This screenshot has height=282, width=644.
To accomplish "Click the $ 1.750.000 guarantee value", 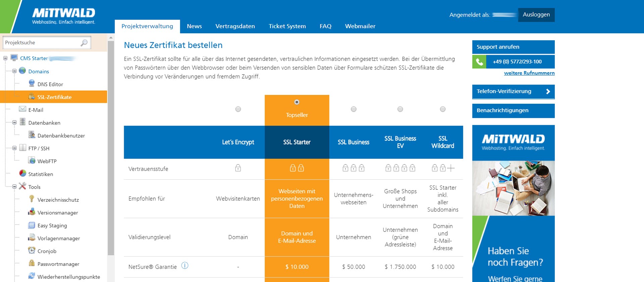I will [x=400, y=267].
